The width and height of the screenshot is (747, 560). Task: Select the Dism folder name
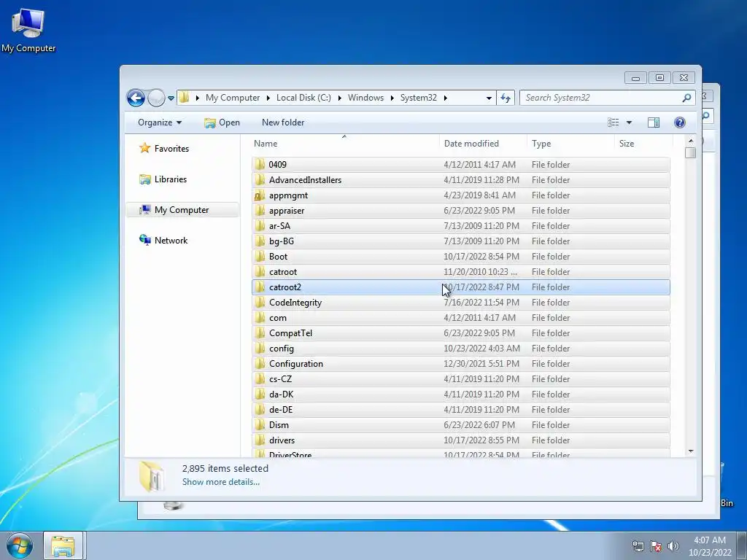point(279,425)
